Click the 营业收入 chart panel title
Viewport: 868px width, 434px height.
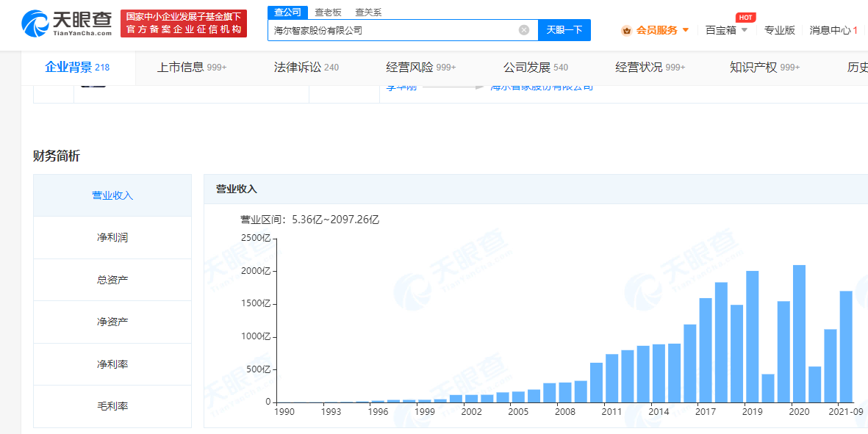pyautogui.click(x=237, y=189)
